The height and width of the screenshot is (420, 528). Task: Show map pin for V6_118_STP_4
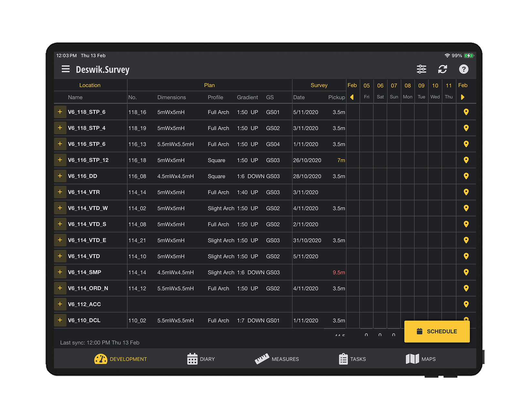click(466, 128)
